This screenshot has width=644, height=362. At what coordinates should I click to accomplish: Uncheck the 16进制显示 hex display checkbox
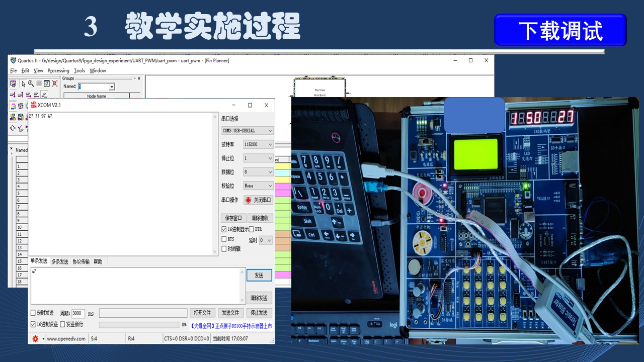point(224,229)
